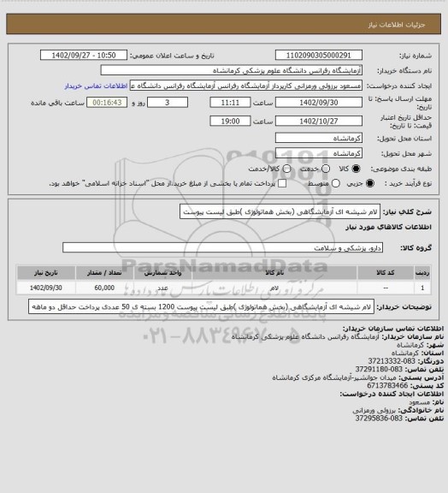Viewport: 448px width, 493px height.
Task: Click the general need description field
Action: (280, 211)
